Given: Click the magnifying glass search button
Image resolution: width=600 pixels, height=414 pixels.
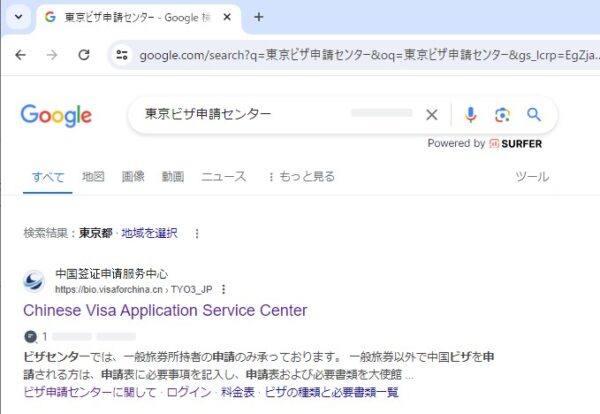Looking at the screenshot, I should [x=534, y=115].
